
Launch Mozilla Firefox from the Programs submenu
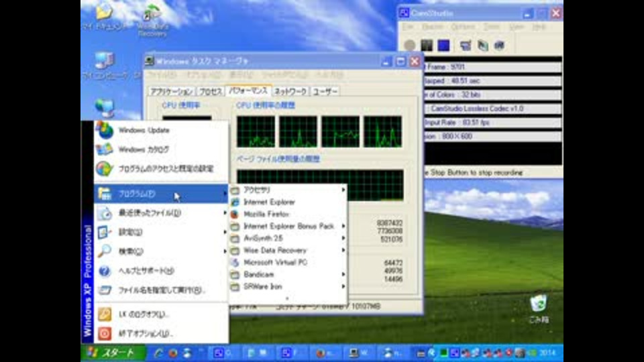288,215
